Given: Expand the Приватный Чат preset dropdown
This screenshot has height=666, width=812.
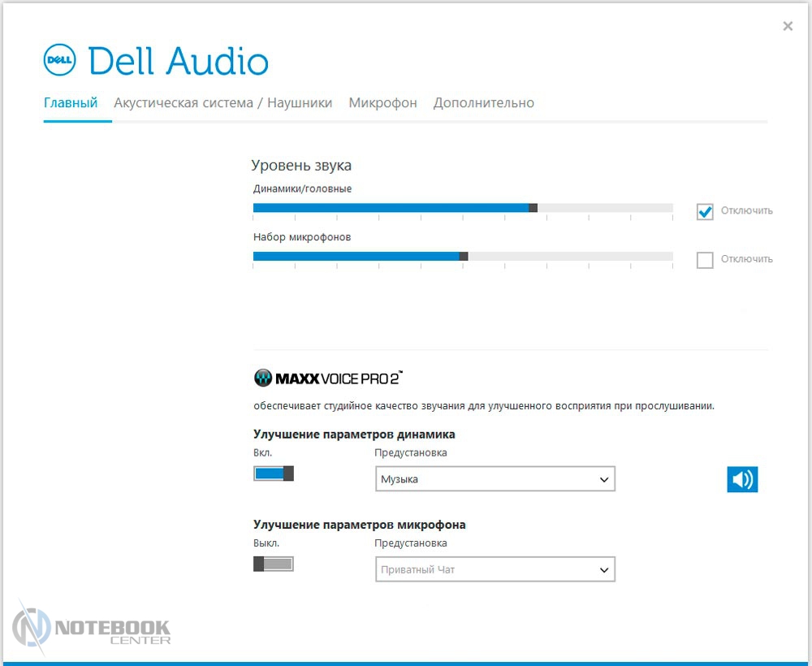Looking at the screenshot, I should pos(495,569).
